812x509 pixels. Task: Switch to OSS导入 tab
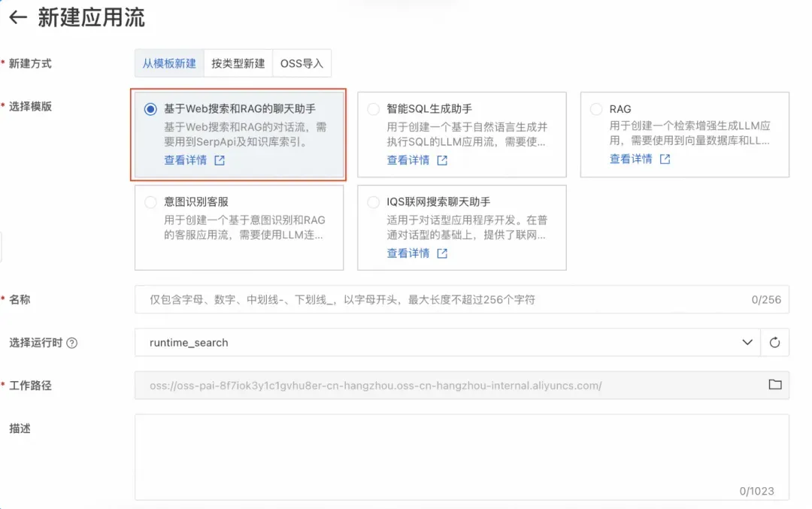[302, 63]
